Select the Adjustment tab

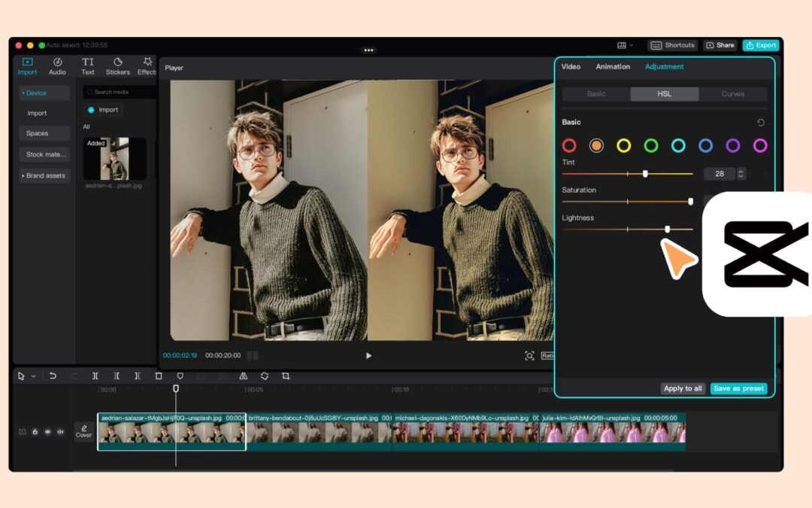[664, 66]
